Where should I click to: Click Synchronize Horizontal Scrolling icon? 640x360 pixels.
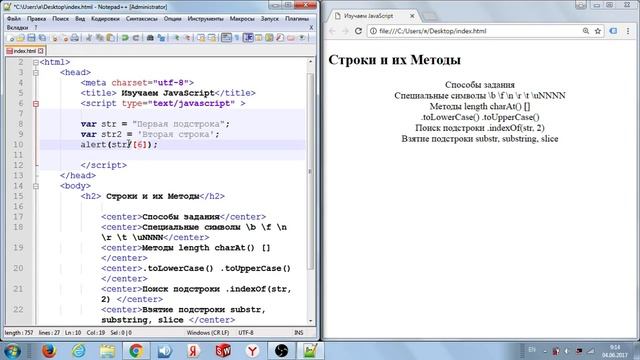tap(212, 38)
